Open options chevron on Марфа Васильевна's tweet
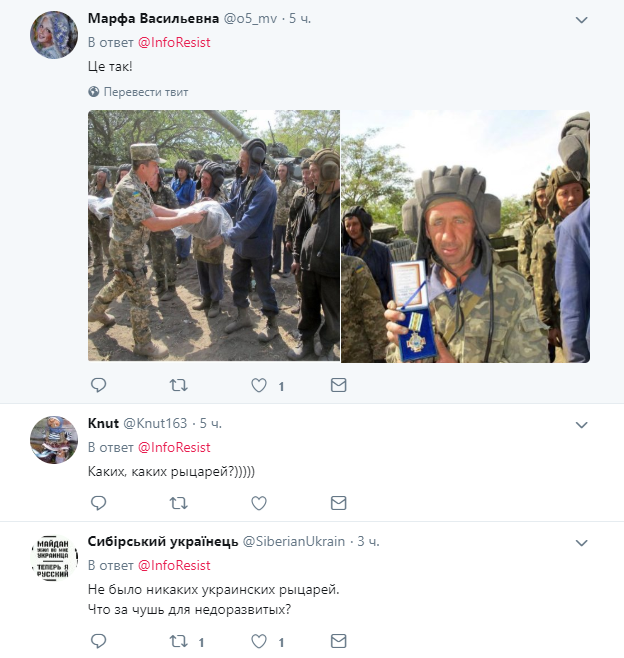This screenshot has width=624, height=658. [581, 20]
